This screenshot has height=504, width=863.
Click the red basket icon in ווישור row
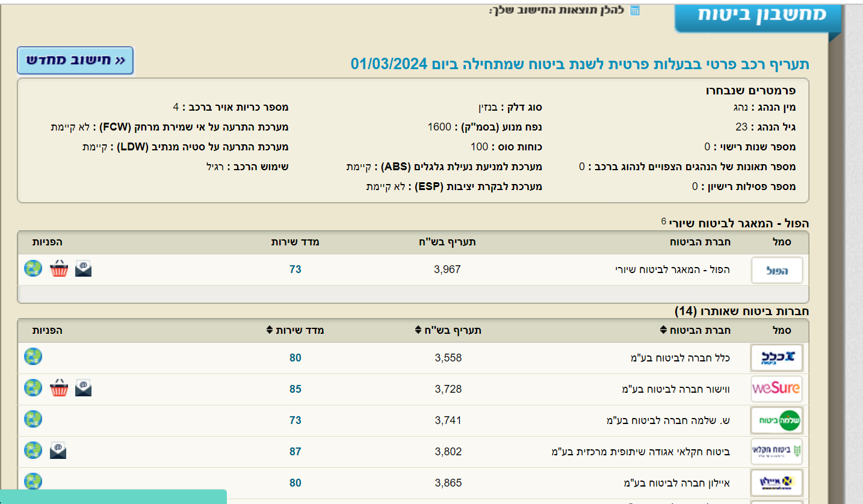pos(59,389)
